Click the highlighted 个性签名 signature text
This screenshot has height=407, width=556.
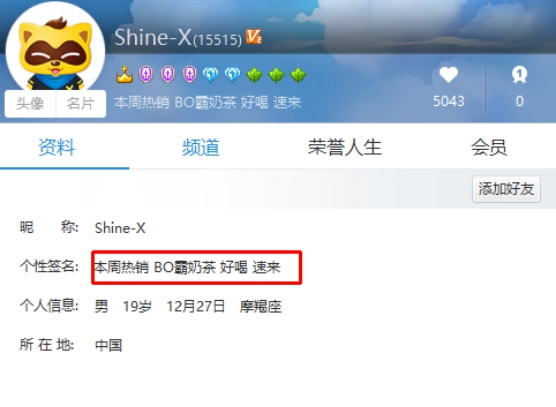point(188,267)
